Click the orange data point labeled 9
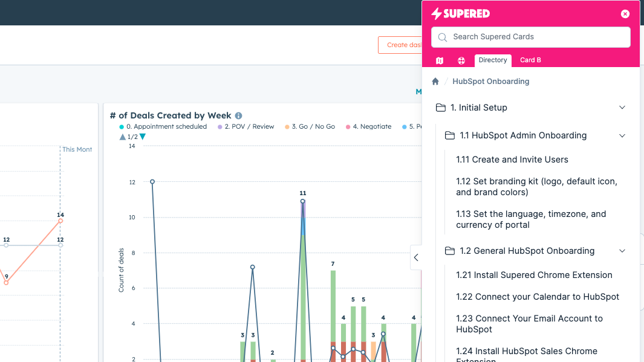This screenshot has width=644, height=362. (x=6, y=283)
